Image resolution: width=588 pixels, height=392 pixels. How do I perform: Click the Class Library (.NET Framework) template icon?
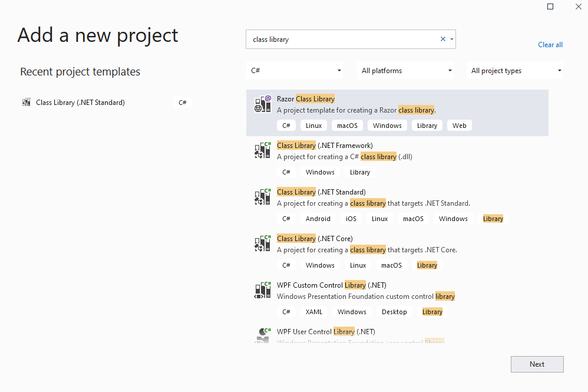coord(263,150)
